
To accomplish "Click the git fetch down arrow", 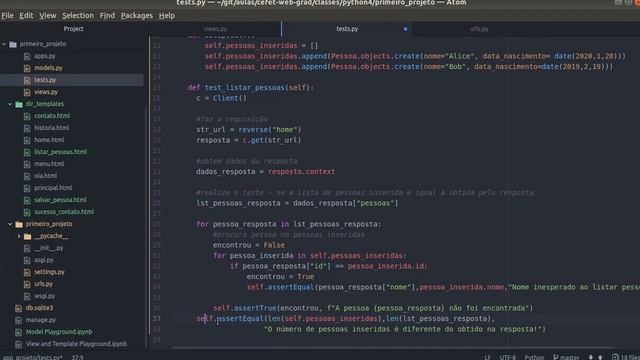I will [591, 357].
